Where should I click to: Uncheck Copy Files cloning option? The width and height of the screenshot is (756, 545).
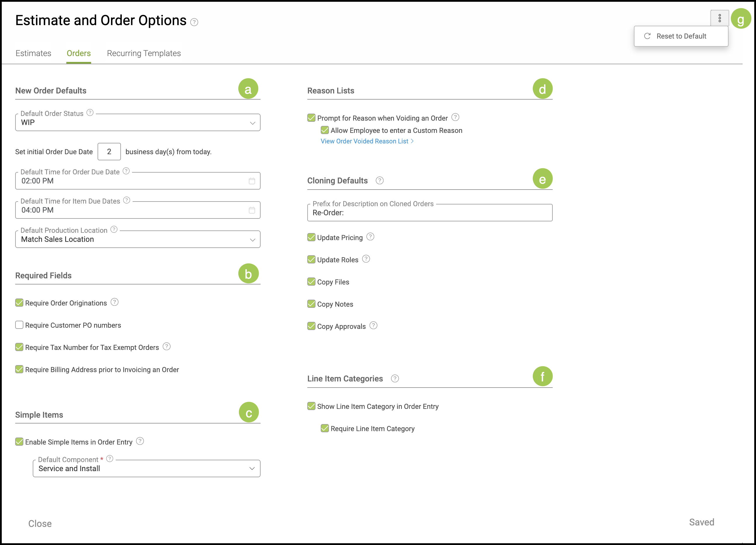(311, 282)
